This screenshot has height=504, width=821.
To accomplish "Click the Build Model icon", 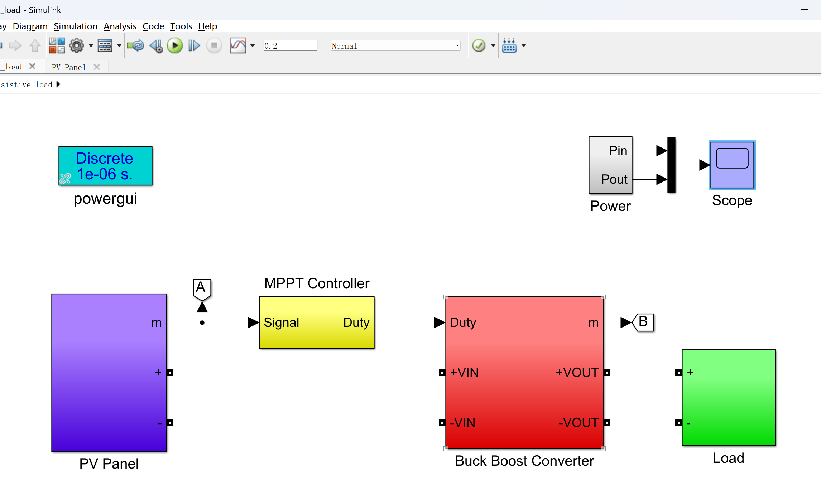I will tap(509, 45).
